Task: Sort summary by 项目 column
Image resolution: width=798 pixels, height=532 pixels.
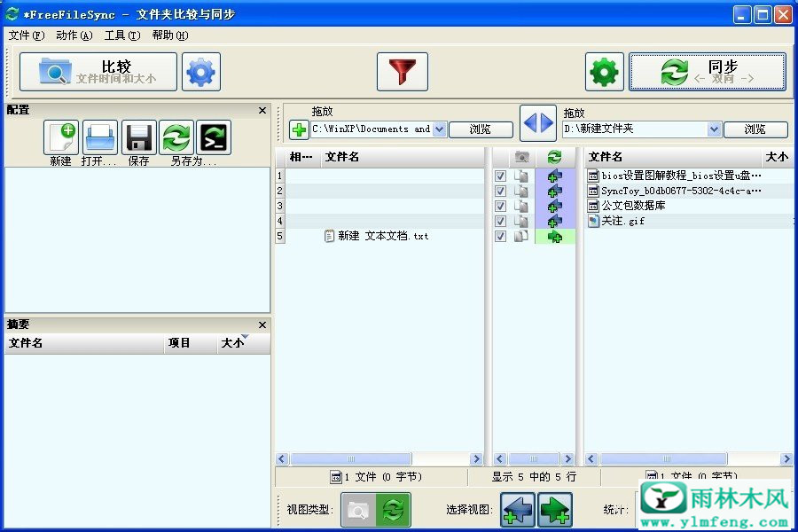Action: pyautogui.click(x=190, y=344)
